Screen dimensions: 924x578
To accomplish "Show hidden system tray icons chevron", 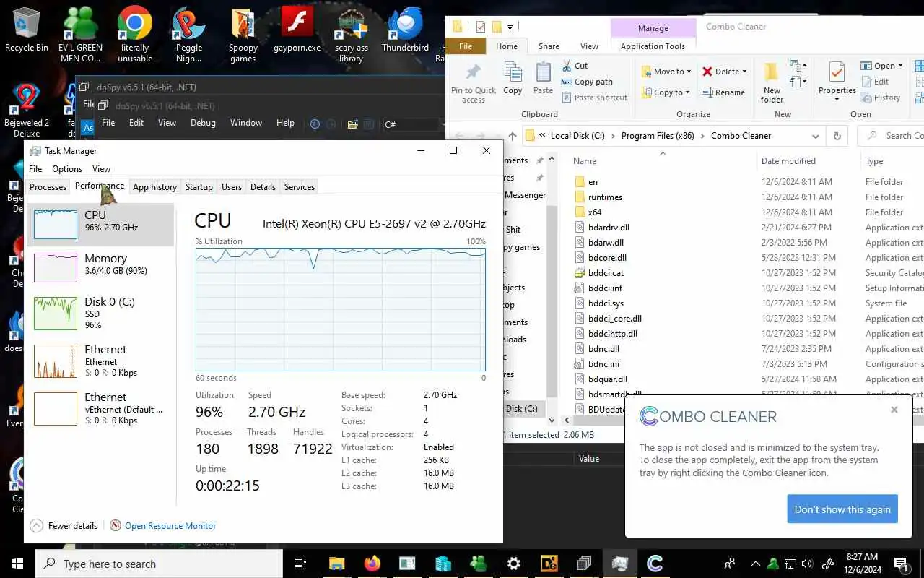I will click(756, 564).
